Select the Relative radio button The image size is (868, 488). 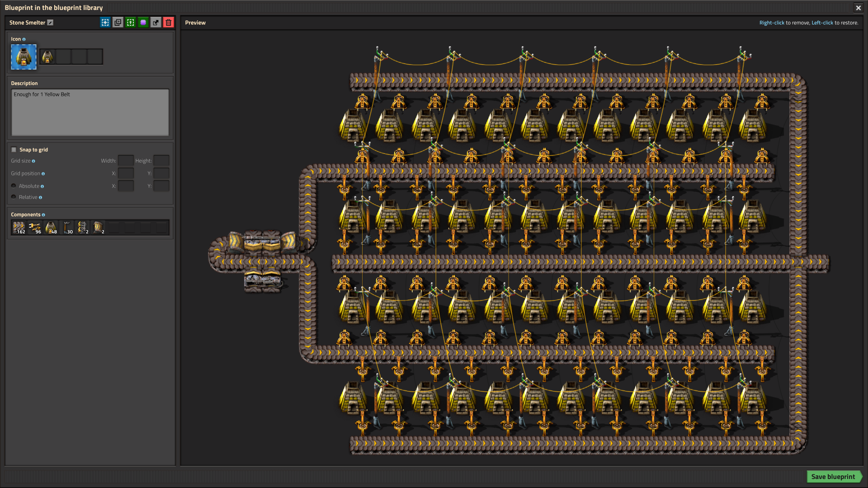(x=14, y=197)
